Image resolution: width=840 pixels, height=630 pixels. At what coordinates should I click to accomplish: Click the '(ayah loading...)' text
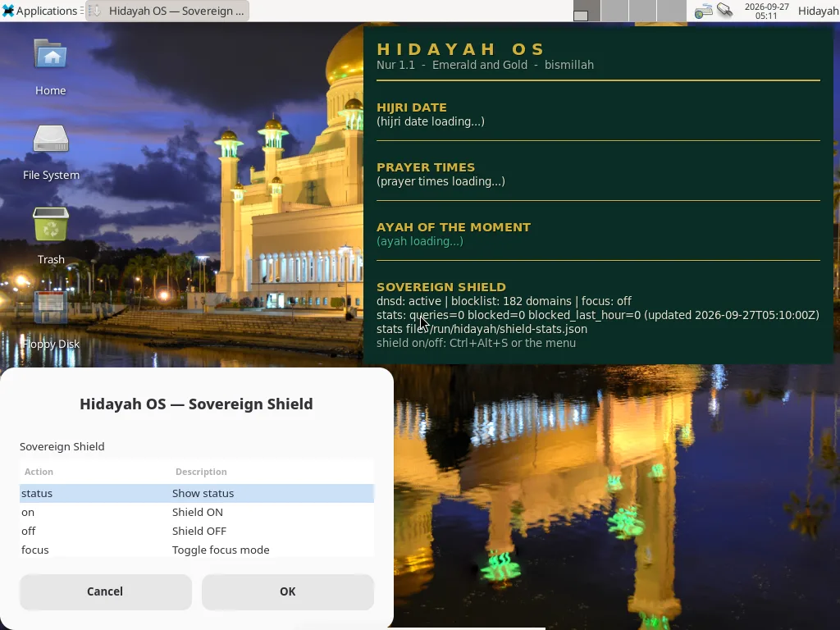coord(419,241)
